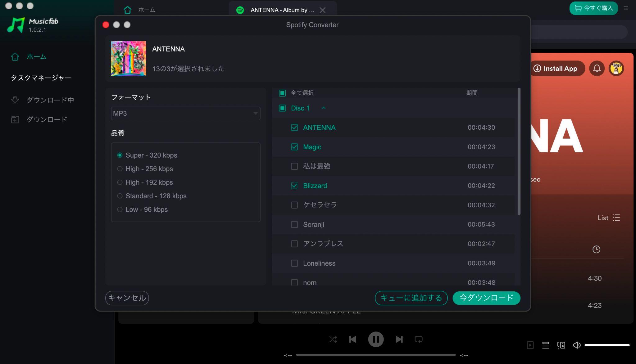Check the Soranji track checkbox
Screen dimensions: 636x364
[x=294, y=224]
